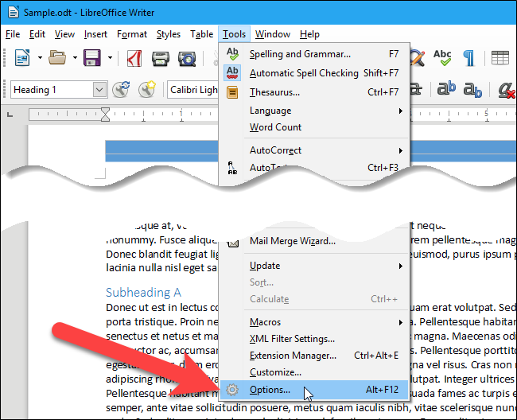Open the Window menu
The image size is (517, 420).
[x=273, y=34]
